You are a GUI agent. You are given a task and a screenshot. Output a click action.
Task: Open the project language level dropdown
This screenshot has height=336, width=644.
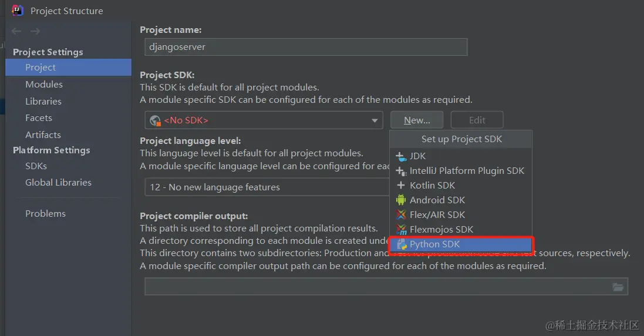tap(267, 187)
